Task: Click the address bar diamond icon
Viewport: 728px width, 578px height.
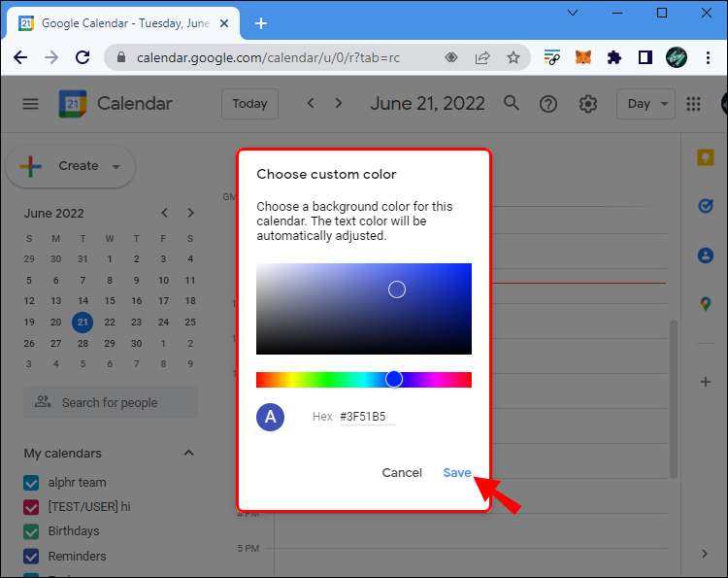Action: (451, 57)
